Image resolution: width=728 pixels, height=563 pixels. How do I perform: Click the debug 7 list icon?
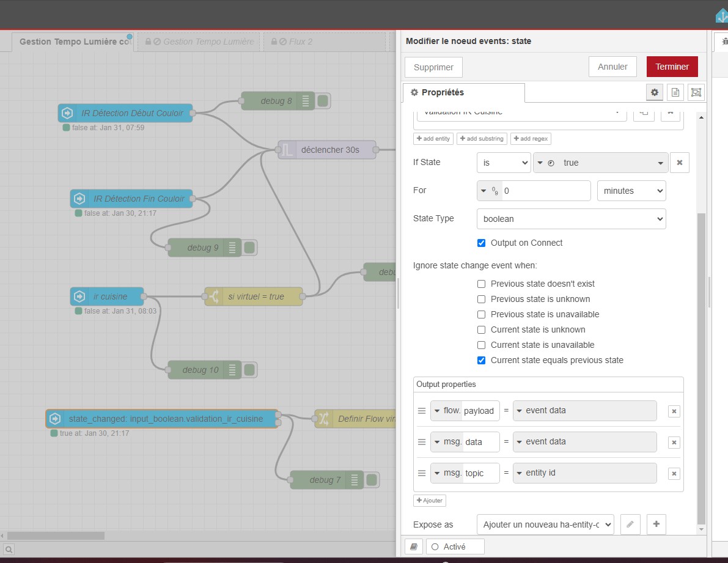tap(355, 480)
